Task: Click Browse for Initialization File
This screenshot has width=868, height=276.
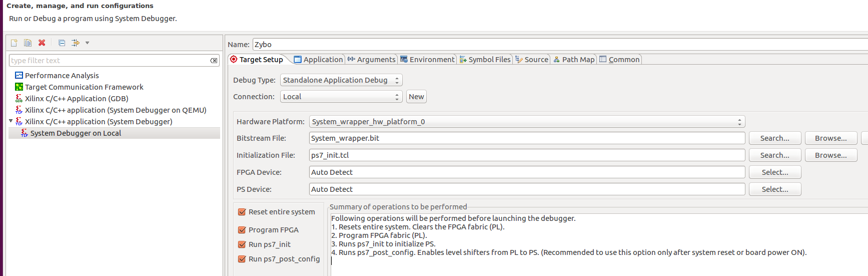Action: tap(831, 155)
